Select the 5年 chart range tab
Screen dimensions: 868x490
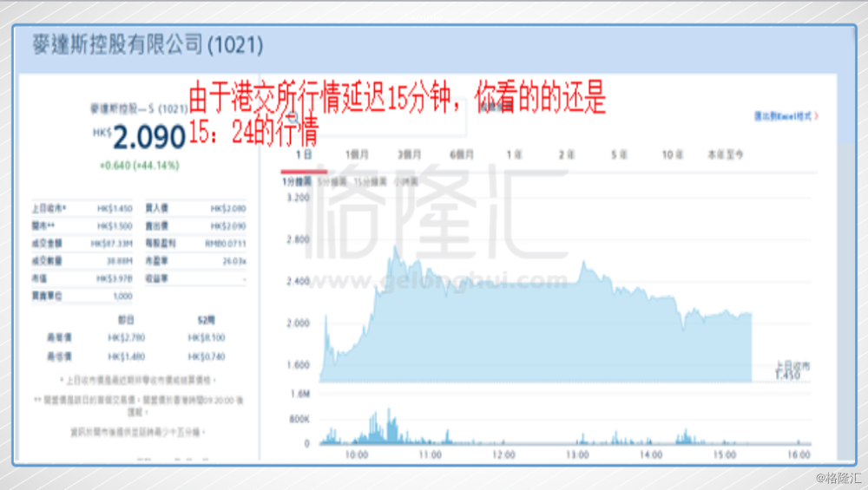619,155
